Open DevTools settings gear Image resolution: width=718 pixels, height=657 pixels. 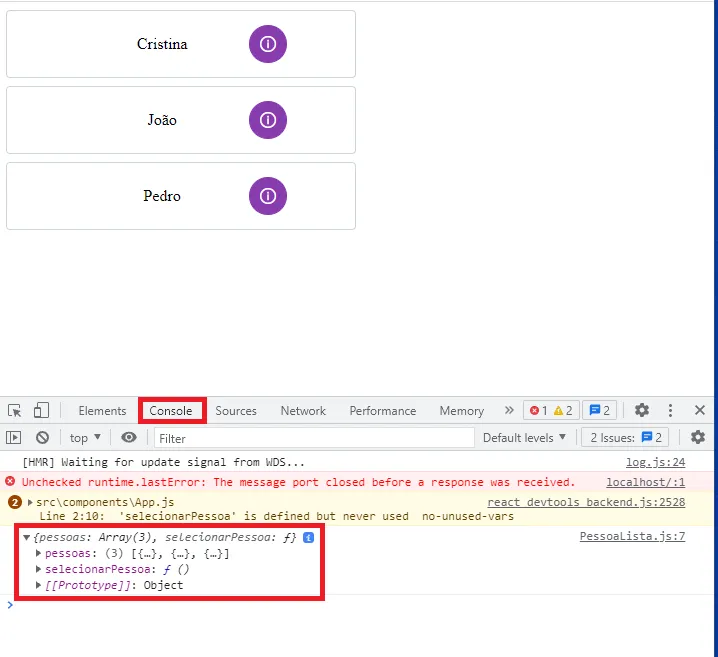tap(642, 410)
